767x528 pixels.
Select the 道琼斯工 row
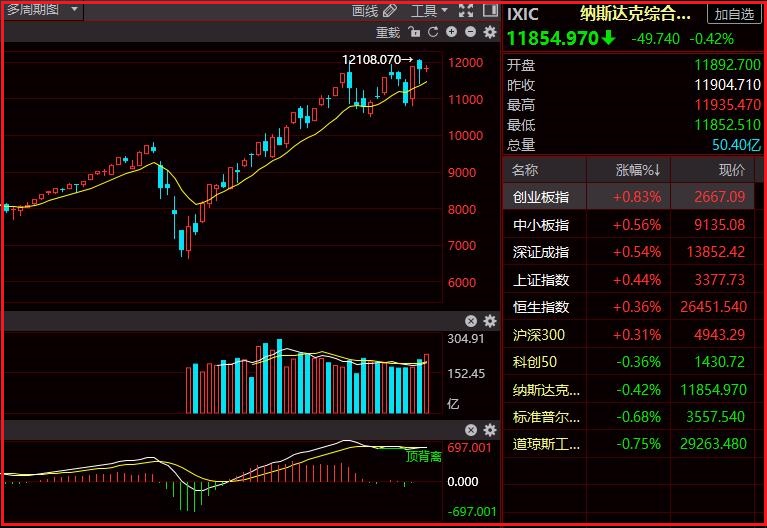(x=629, y=444)
